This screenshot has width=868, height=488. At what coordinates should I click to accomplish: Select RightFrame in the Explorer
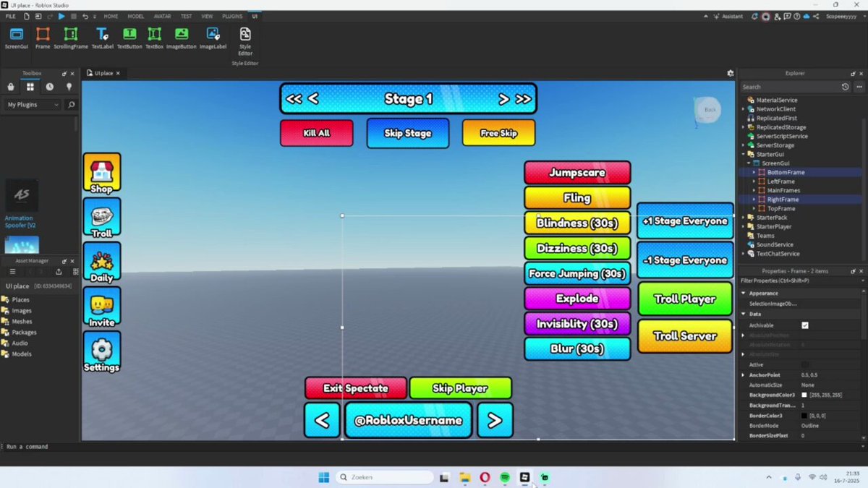[783, 200]
